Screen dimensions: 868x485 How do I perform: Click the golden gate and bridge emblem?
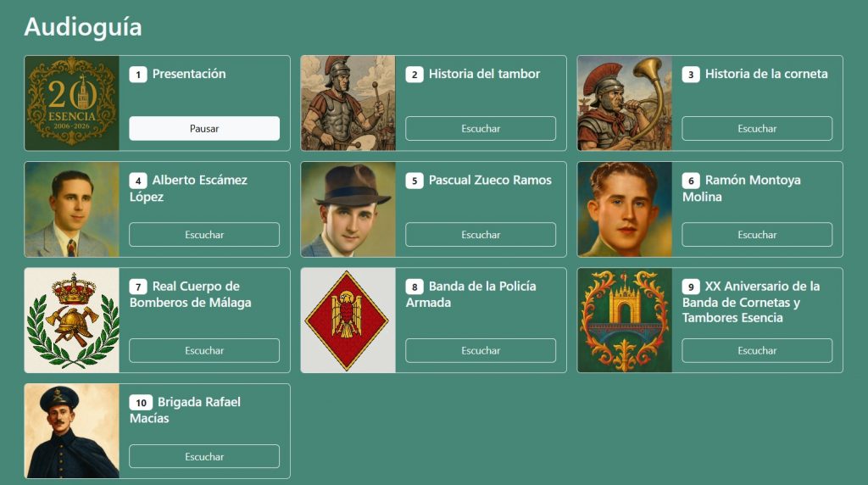(625, 320)
